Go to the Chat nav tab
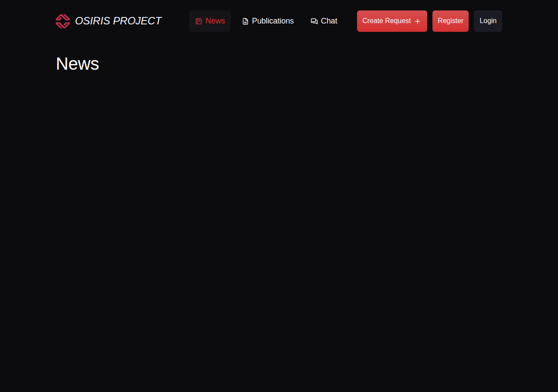Screen dimensions: 558x392 pyautogui.click(x=324, y=21)
